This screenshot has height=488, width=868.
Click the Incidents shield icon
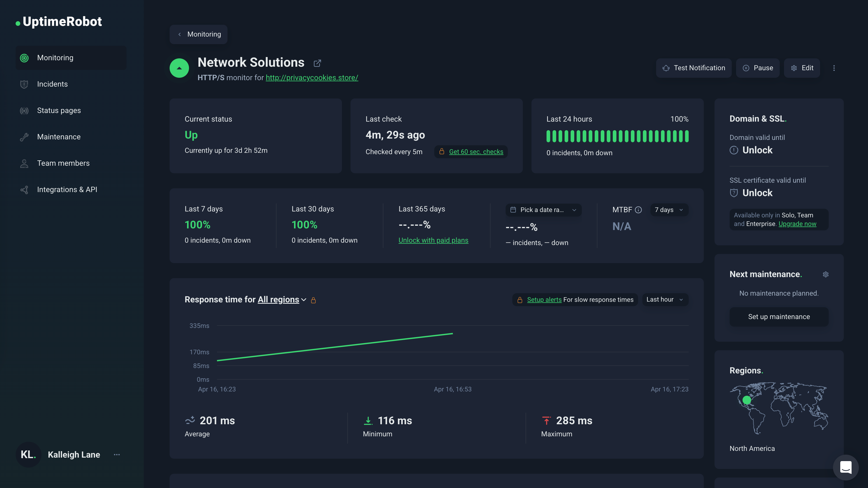point(24,84)
